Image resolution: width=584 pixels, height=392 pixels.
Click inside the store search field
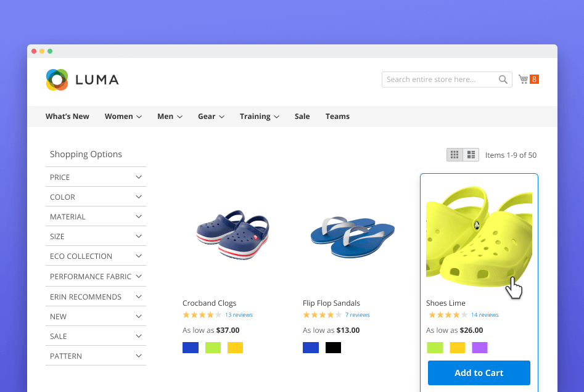438,79
